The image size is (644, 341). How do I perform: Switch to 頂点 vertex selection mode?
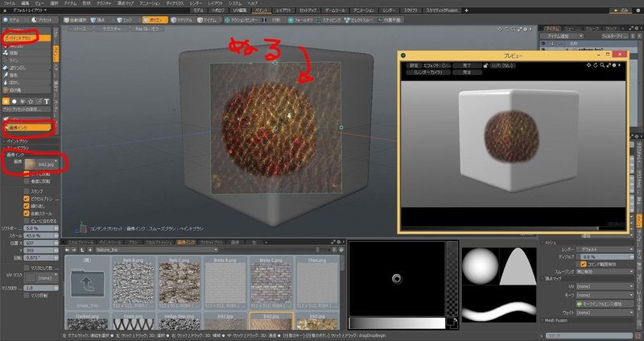click(99, 19)
